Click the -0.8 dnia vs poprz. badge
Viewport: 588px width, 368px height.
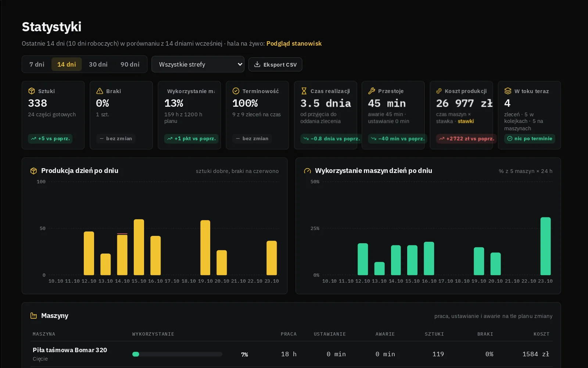(330, 139)
